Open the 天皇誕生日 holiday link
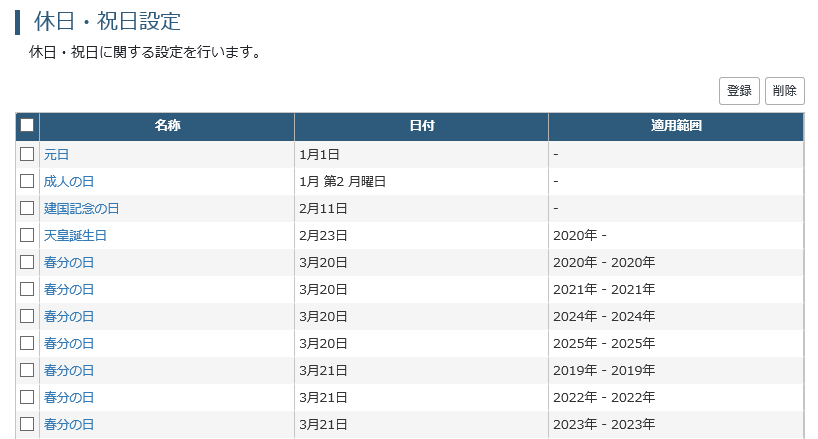 [75, 235]
